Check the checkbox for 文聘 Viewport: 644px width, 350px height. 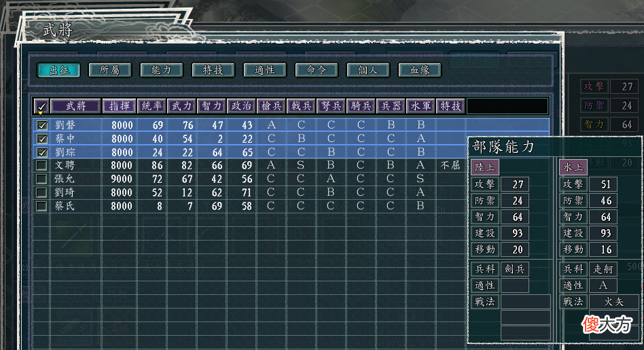point(41,166)
